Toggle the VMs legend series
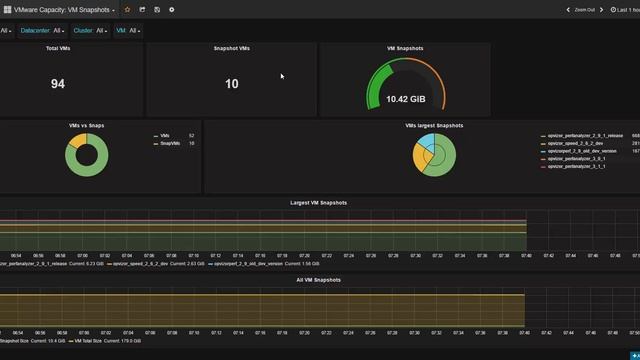The image size is (640, 360). [164, 136]
